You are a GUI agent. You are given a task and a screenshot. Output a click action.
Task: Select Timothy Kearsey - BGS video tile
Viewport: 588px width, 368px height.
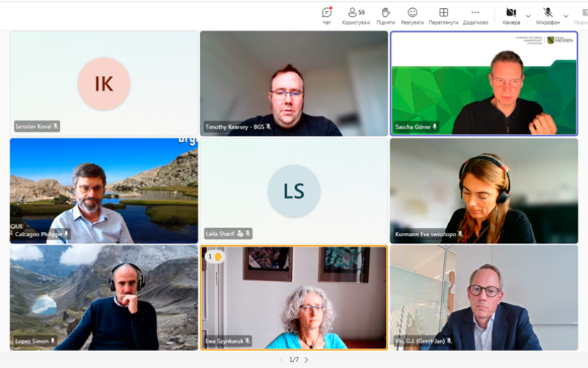tap(294, 83)
